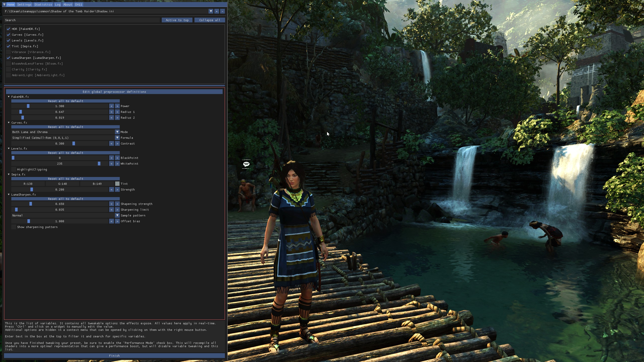Open the preset file dropdown arrow

211,11
